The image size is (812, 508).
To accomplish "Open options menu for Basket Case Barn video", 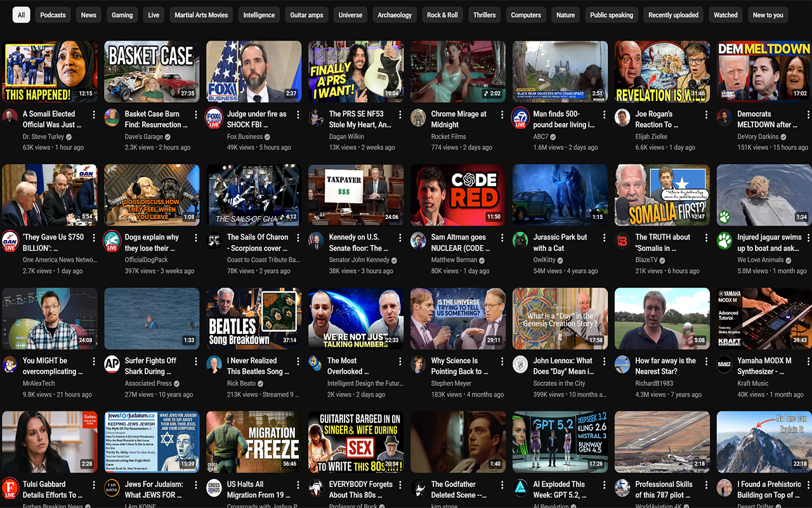I will pos(196,114).
